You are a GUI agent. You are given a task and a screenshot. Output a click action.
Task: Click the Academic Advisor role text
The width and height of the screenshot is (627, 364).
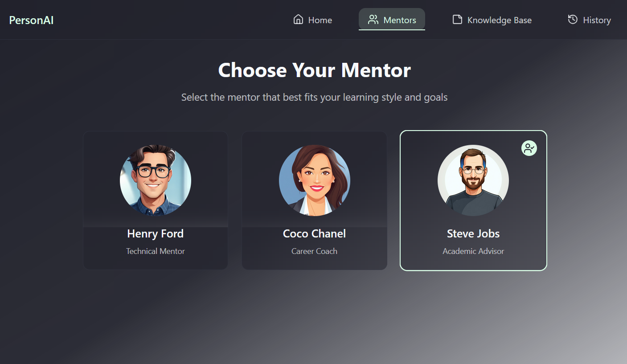pyautogui.click(x=473, y=251)
